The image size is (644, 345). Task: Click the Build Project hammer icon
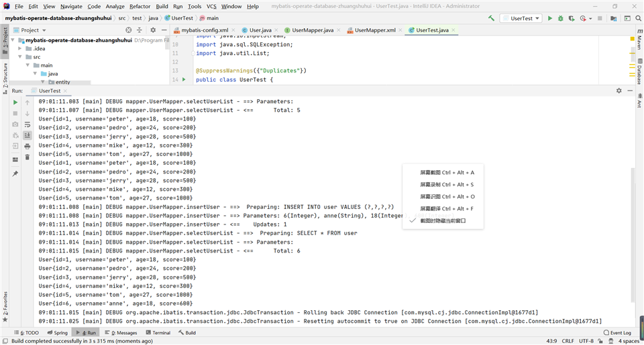pos(491,18)
